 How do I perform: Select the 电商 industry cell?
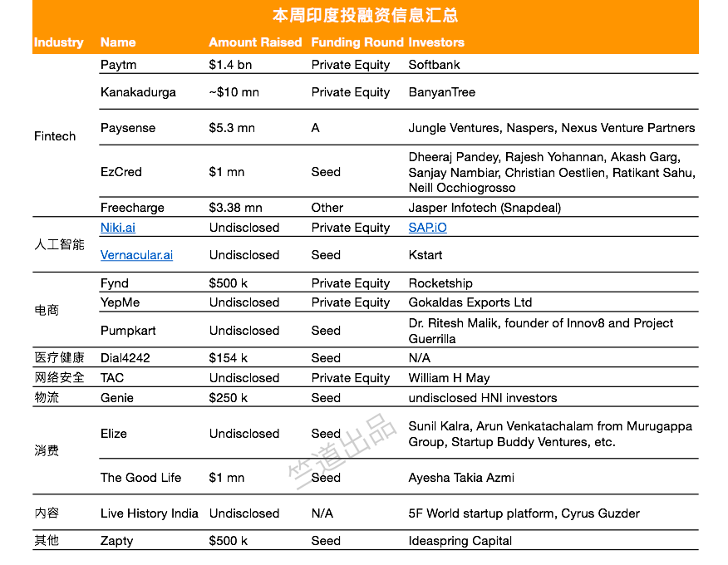pos(47,310)
